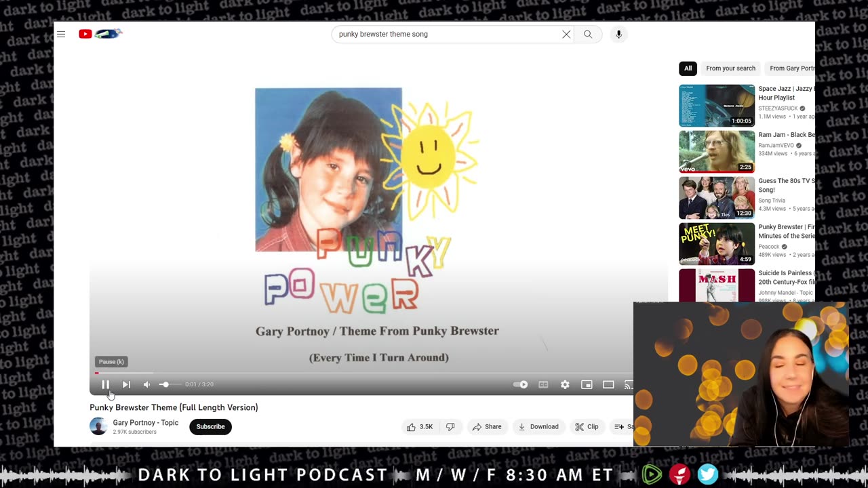Screen dimensions: 868x488
Task: Open Gary Portnoy - Topic channel link
Action: (146, 422)
